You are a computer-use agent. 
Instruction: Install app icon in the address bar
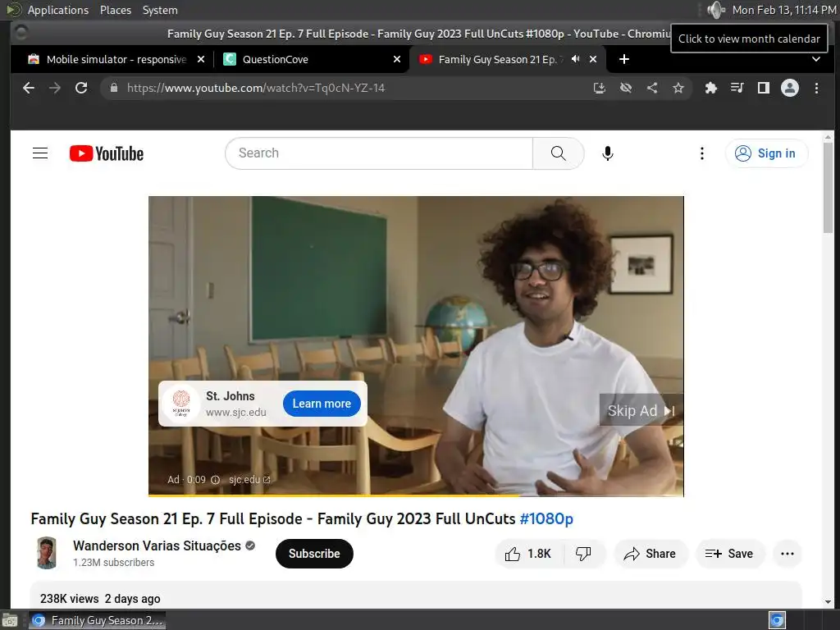pyautogui.click(x=600, y=88)
